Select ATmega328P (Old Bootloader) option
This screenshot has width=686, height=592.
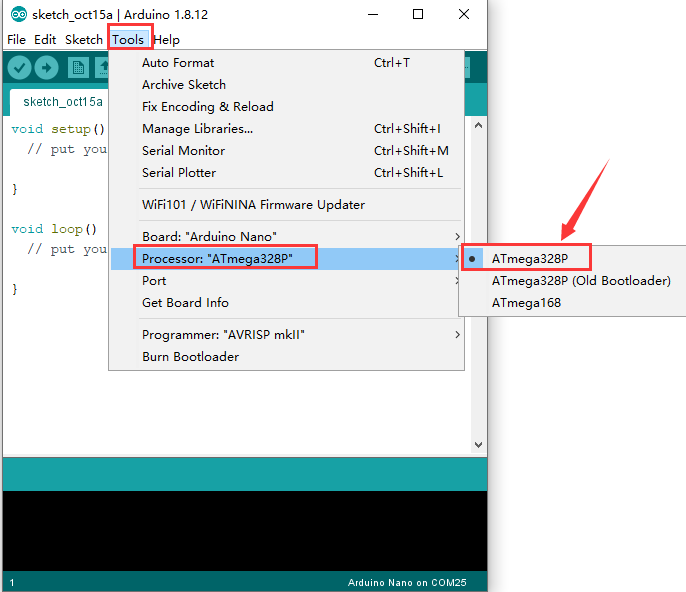click(573, 281)
